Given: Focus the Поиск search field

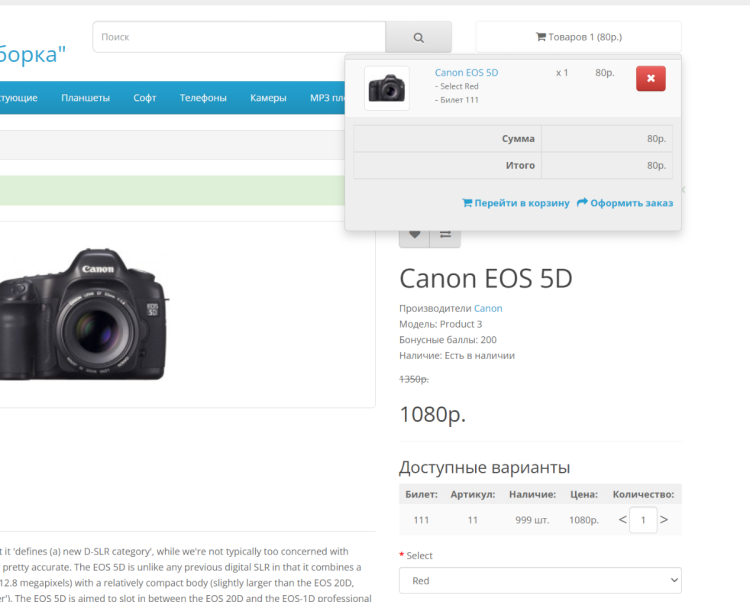Looking at the screenshot, I should pyautogui.click(x=239, y=37).
